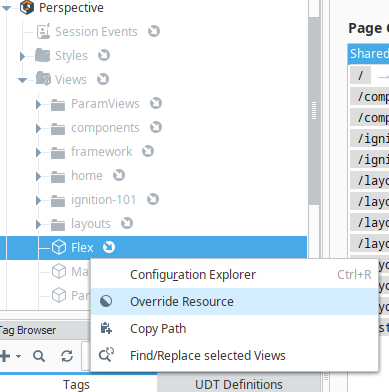The height and width of the screenshot is (392, 389).
Task: Click the inherited badge beside Views
Action: click(103, 79)
